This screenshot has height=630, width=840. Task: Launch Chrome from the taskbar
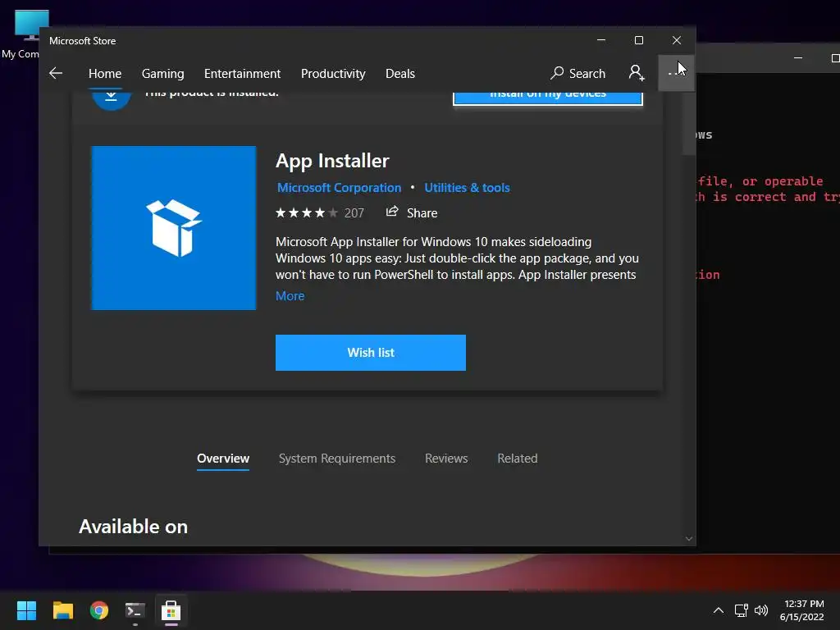coord(99,610)
